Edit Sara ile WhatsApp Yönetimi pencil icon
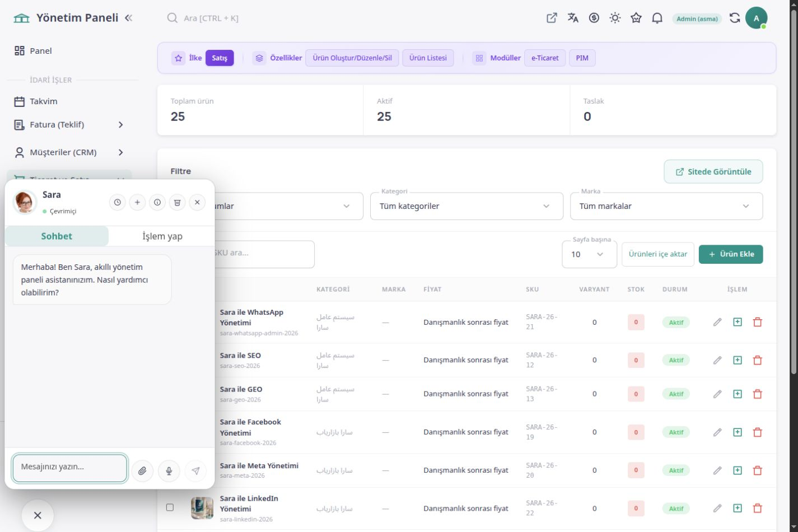Image resolution: width=798 pixels, height=532 pixels. 717,322
